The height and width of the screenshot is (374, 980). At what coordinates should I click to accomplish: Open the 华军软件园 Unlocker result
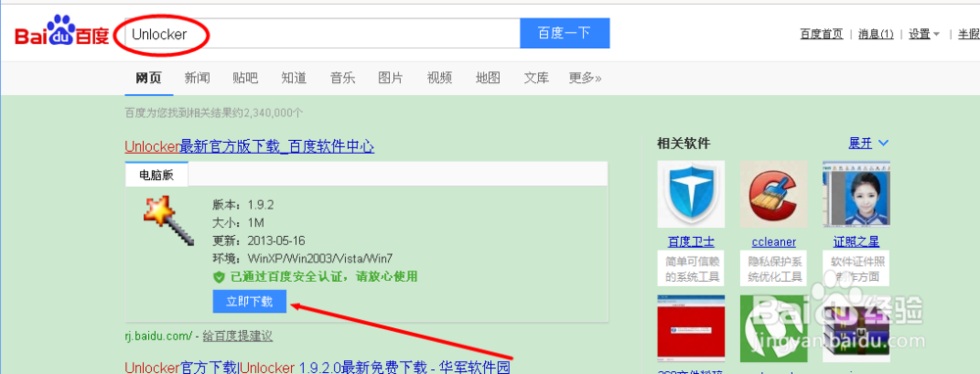[x=318, y=366]
